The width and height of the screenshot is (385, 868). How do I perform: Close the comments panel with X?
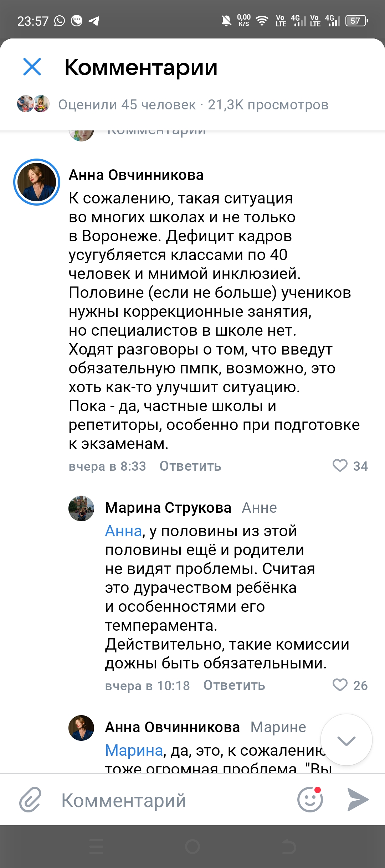32,67
